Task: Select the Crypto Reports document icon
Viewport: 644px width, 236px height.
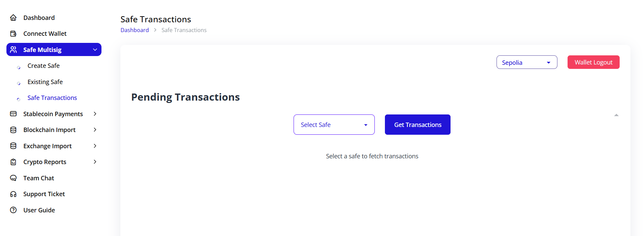Action: 13,162
